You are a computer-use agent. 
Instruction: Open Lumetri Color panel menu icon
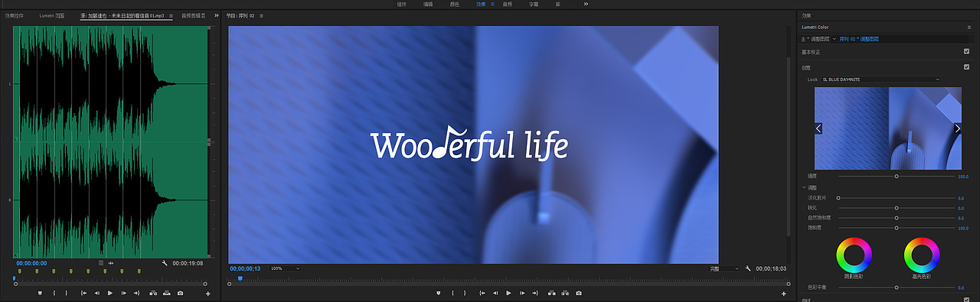pos(969,27)
